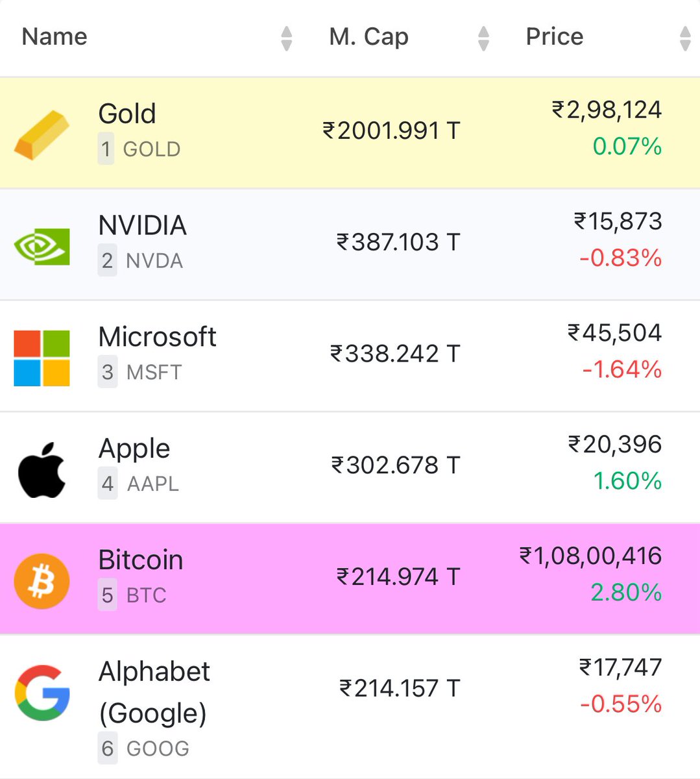The width and height of the screenshot is (700, 779).
Task: Click the Bitcoin logo icon
Action: pos(42,581)
